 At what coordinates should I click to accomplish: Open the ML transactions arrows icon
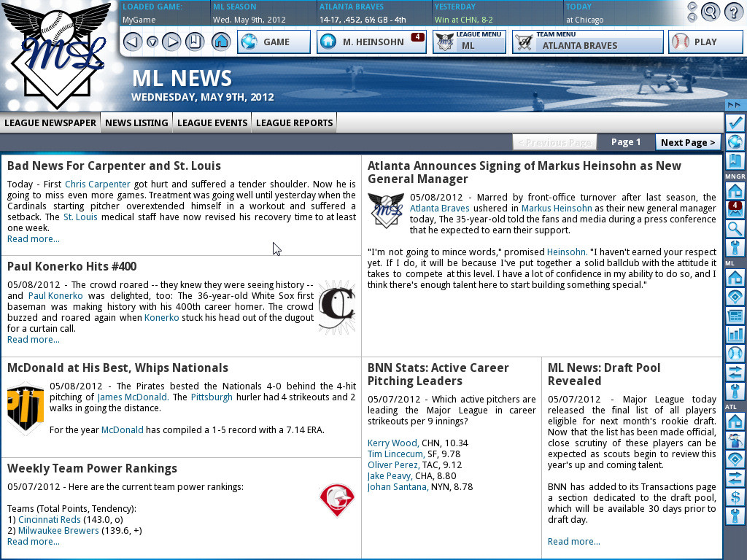pyautogui.click(x=735, y=373)
